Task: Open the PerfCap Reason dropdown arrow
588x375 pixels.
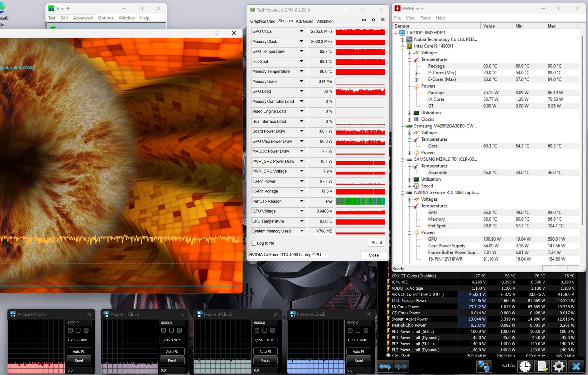Action: click(302, 201)
